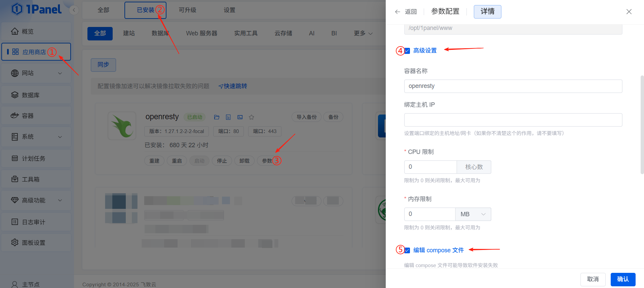The height and width of the screenshot is (288, 644).
Task: Open openresty terminal icon
Action: 240,117
